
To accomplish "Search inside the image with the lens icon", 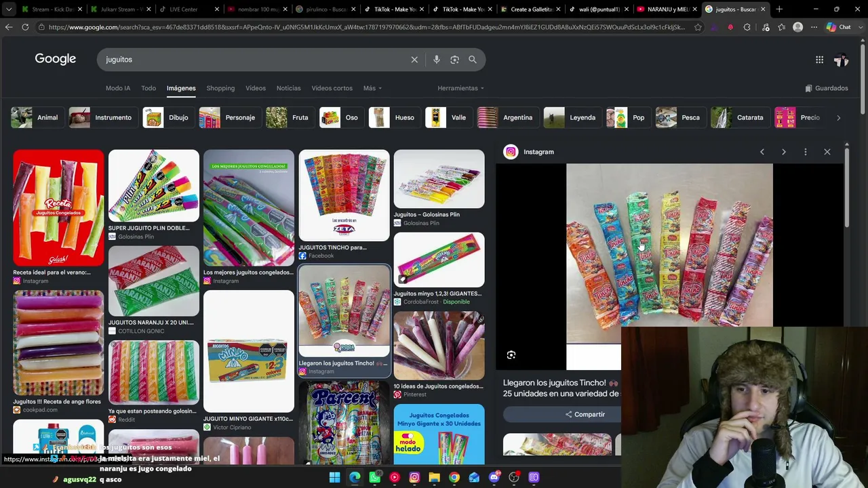I will 511,355.
